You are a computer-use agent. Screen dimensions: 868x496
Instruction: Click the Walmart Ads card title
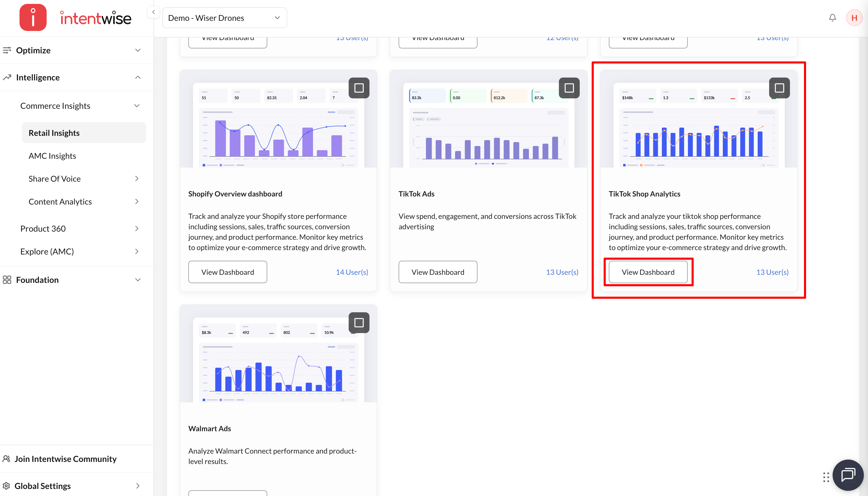[x=210, y=428]
